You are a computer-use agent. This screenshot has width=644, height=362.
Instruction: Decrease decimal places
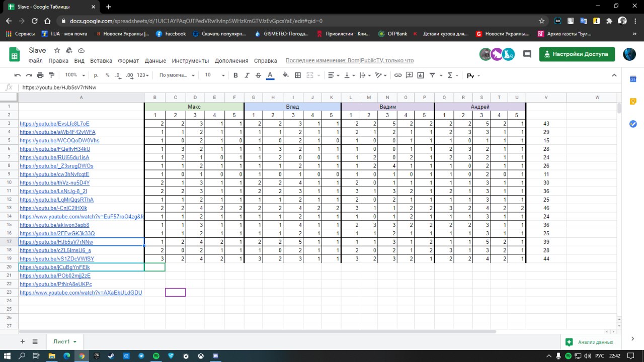pyautogui.click(x=118, y=75)
